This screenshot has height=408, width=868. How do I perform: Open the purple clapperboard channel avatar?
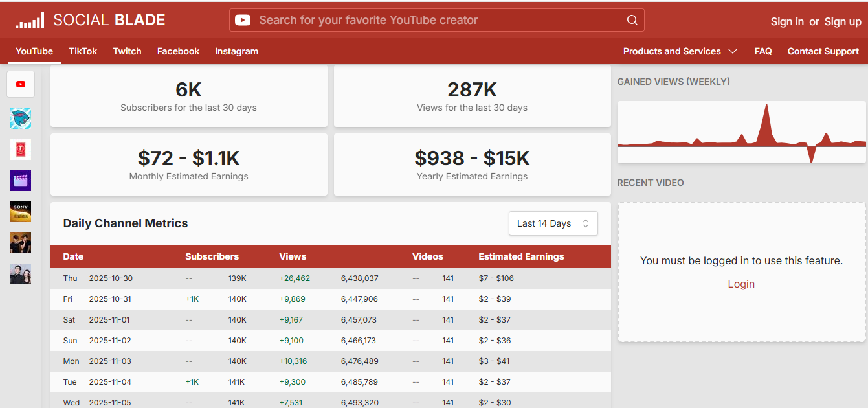21,181
